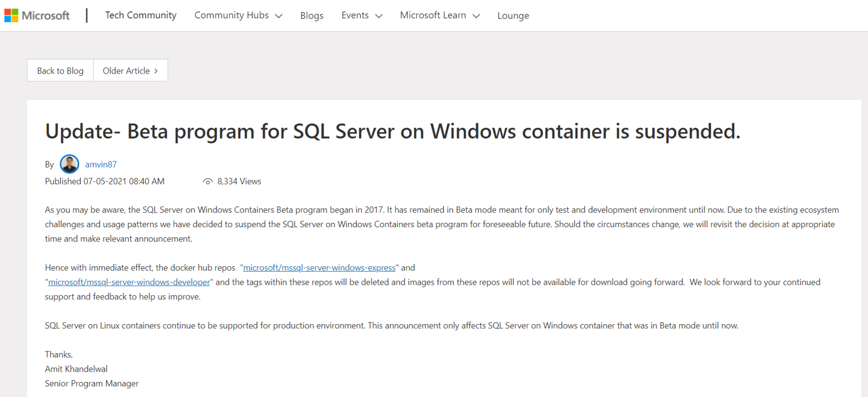Select the article body paragraph

coord(422,224)
